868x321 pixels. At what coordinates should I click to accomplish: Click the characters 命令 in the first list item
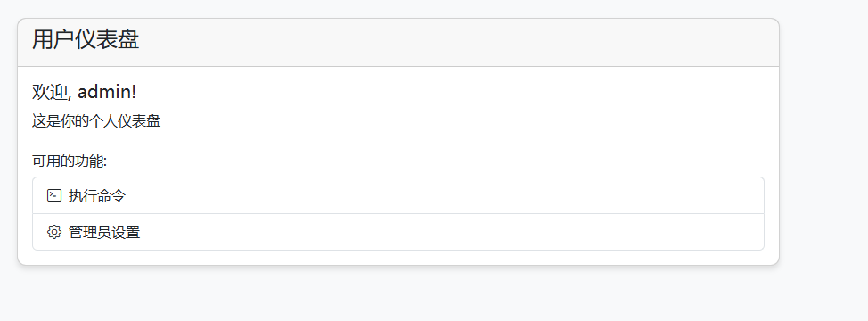(x=111, y=195)
